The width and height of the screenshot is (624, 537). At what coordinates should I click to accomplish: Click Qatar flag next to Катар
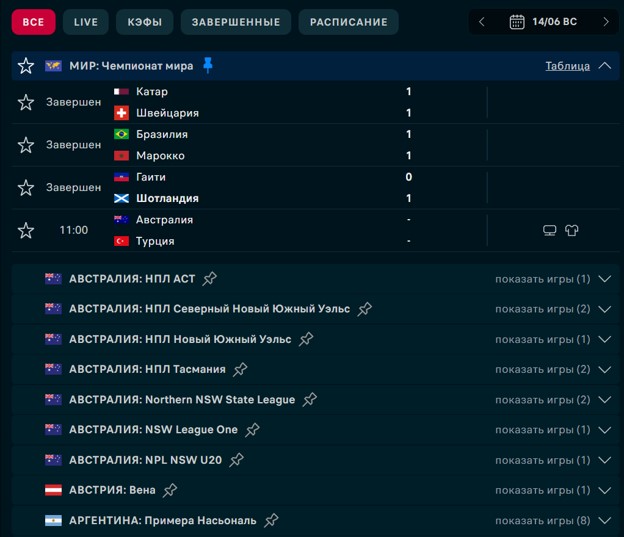pos(121,92)
